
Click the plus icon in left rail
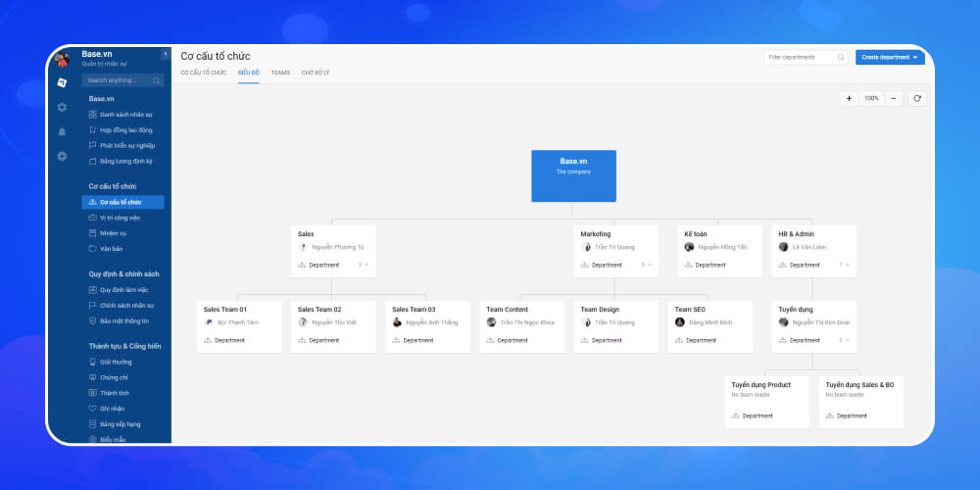click(62, 156)
